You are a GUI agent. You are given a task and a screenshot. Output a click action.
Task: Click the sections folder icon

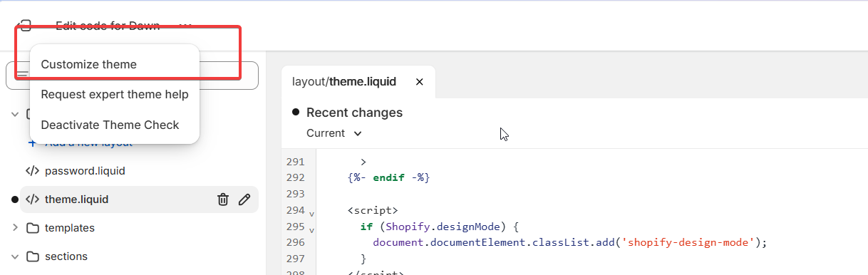[x=32, y=256]
